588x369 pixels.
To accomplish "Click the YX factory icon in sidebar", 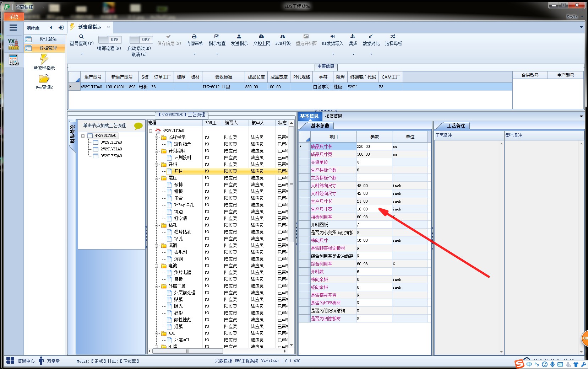I will click(x=13, y=44).
